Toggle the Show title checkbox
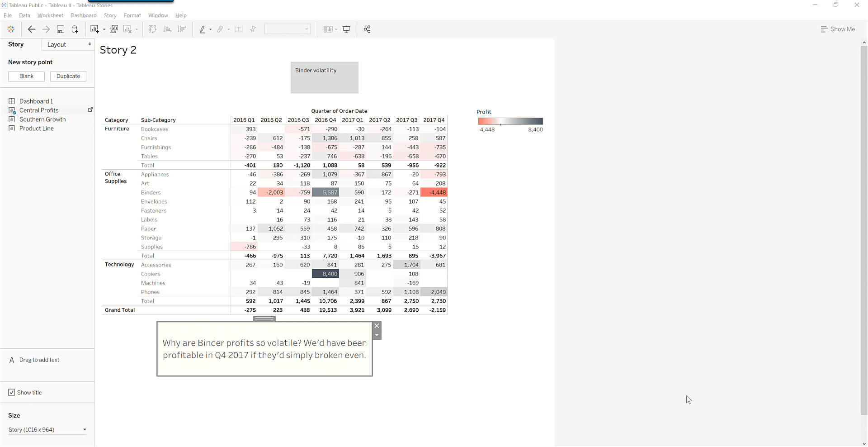Image resolution: width=868 pixels, height=447 pixels. point(12,392)
